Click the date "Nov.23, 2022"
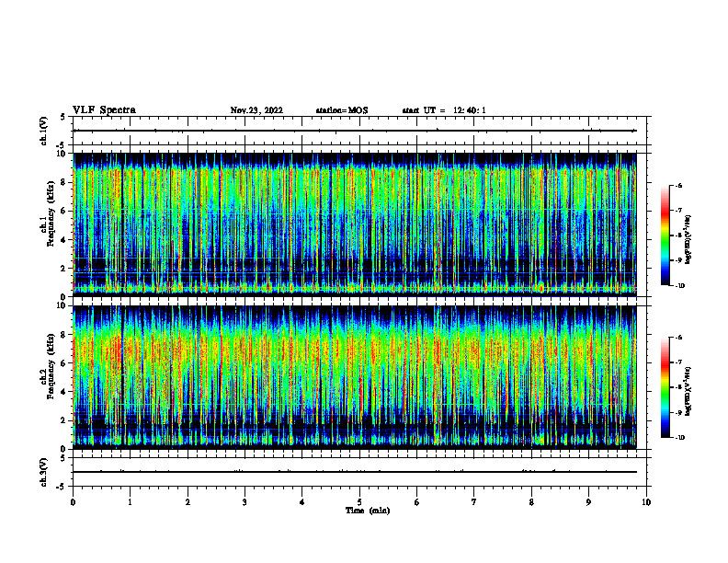 (256, 110)
